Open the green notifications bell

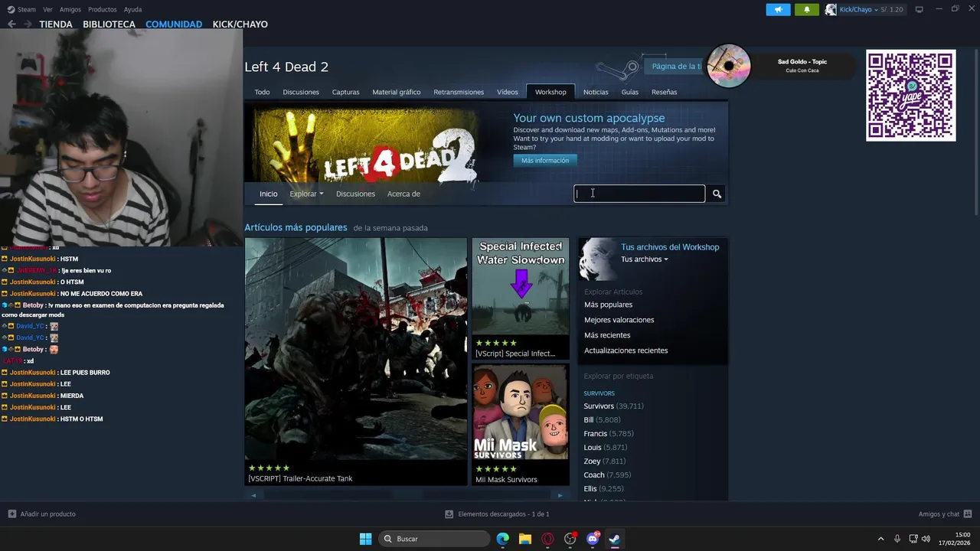coord(806,9)
